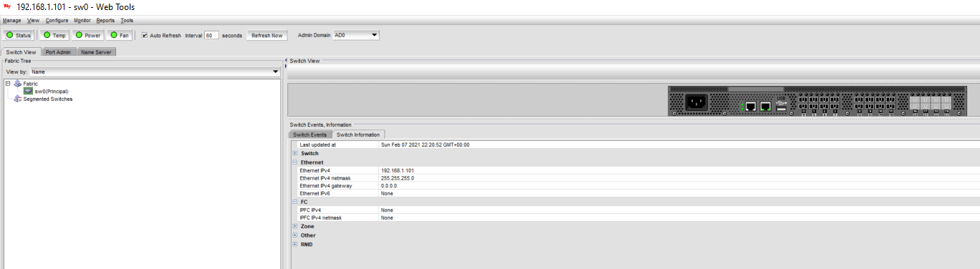The height and width of the screenshot is (269, 980).
Task: Select the sw0(Principal) switch icon
Action: (28, 91)
